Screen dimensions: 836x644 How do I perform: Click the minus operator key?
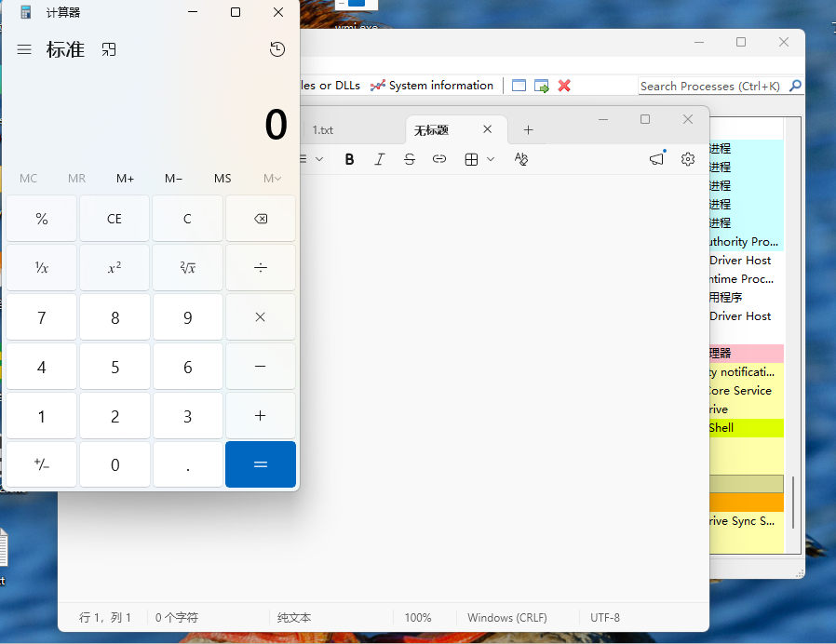tap(261, 367)
